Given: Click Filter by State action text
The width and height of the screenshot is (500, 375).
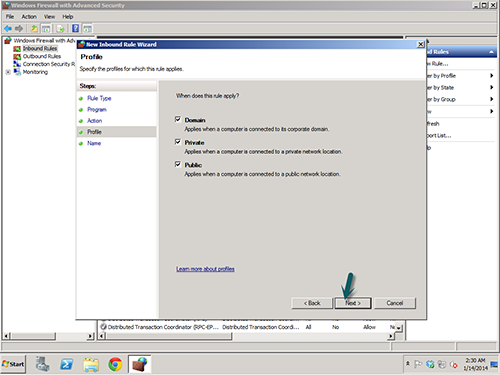Looking at the screenshot, I should click(x=441, y=88).
